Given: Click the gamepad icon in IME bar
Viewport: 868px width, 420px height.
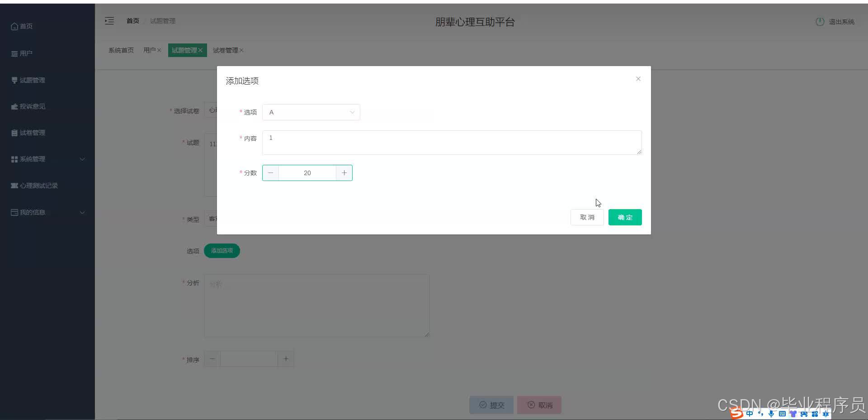Looking at the screenshot, I should point(804,414).
